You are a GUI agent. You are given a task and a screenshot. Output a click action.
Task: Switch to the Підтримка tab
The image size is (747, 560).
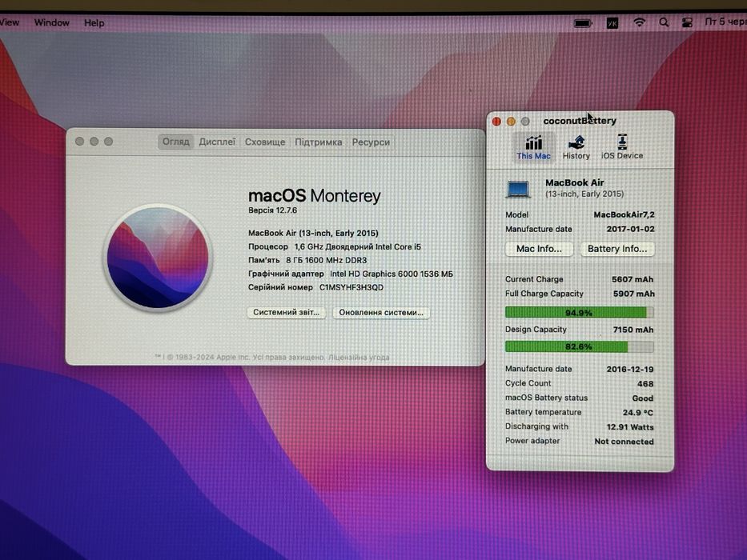coord(318,142)
